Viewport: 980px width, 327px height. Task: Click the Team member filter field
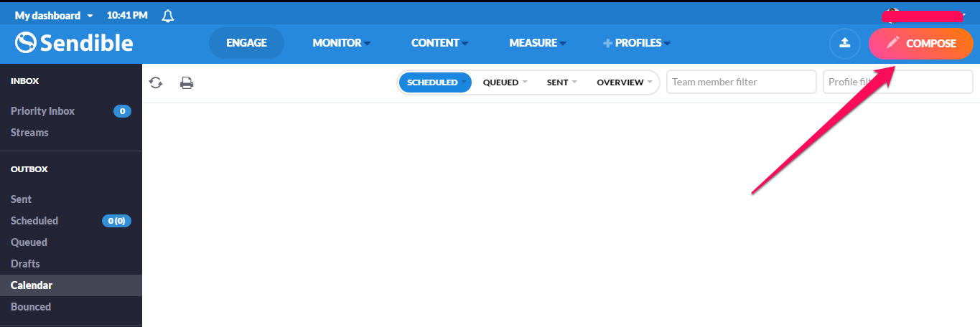(742, 82)
